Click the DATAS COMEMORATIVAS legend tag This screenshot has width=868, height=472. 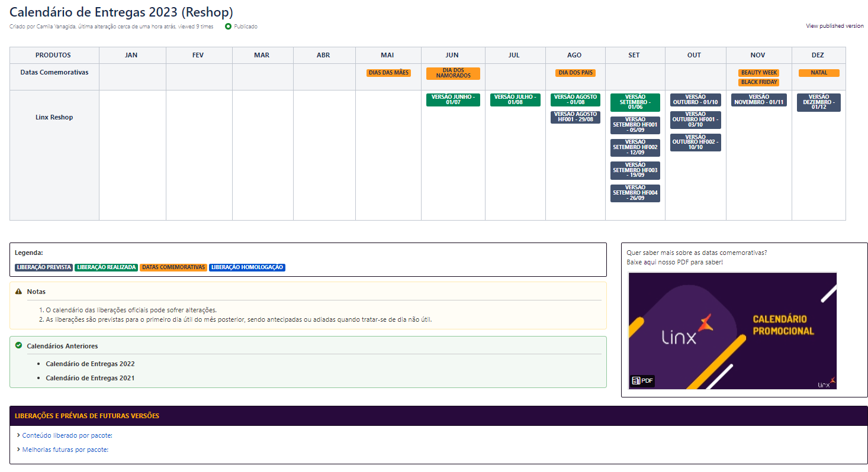coord(173,267)
